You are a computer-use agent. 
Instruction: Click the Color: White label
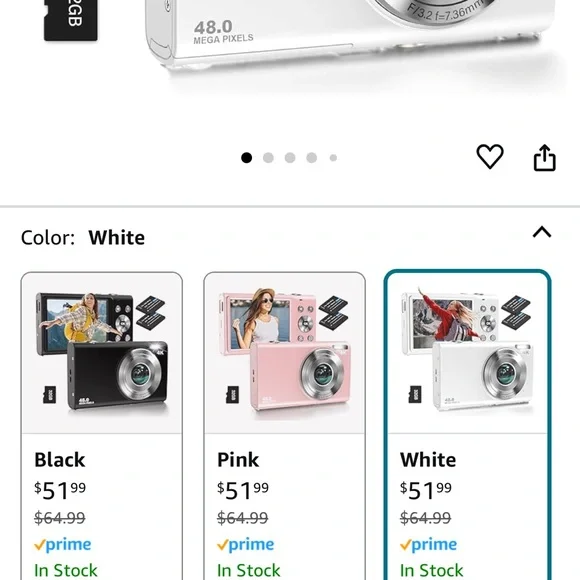[83, 237]
